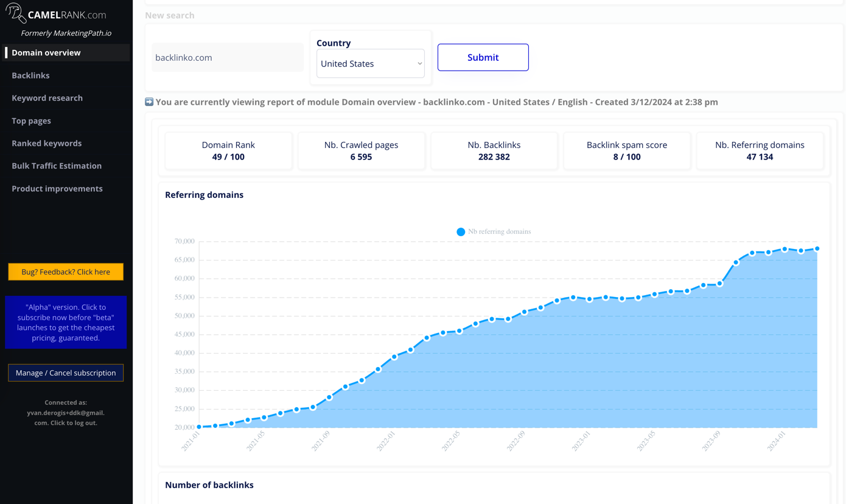Click the Referring domains chart heading
846x504 pixels.
(x=204, y=195)
